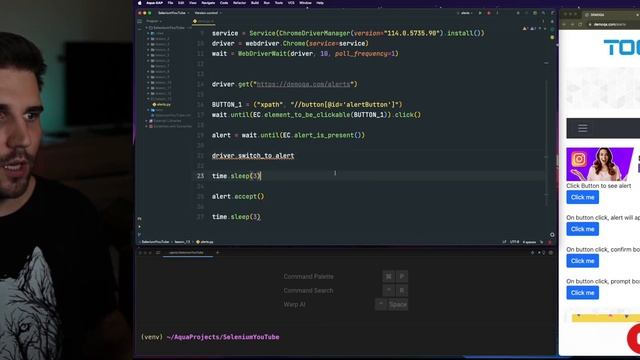Click the browser address bar
640x360 pixels.
click(613, 24)
